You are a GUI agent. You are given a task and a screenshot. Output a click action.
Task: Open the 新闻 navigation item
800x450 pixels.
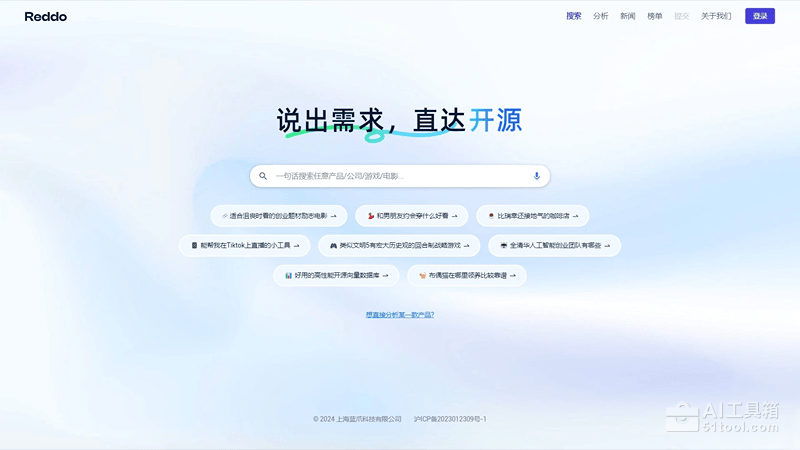click(x=628, y=16)
